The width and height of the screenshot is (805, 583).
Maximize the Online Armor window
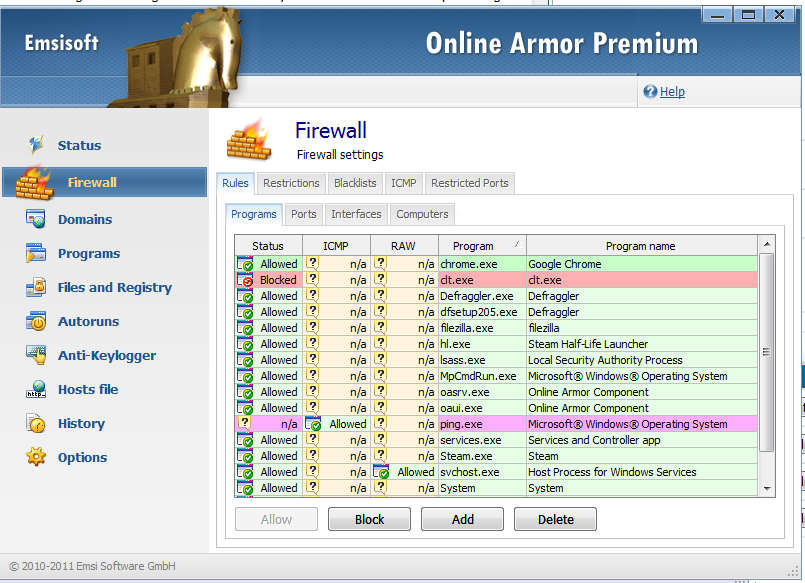(x=749, y=15)
